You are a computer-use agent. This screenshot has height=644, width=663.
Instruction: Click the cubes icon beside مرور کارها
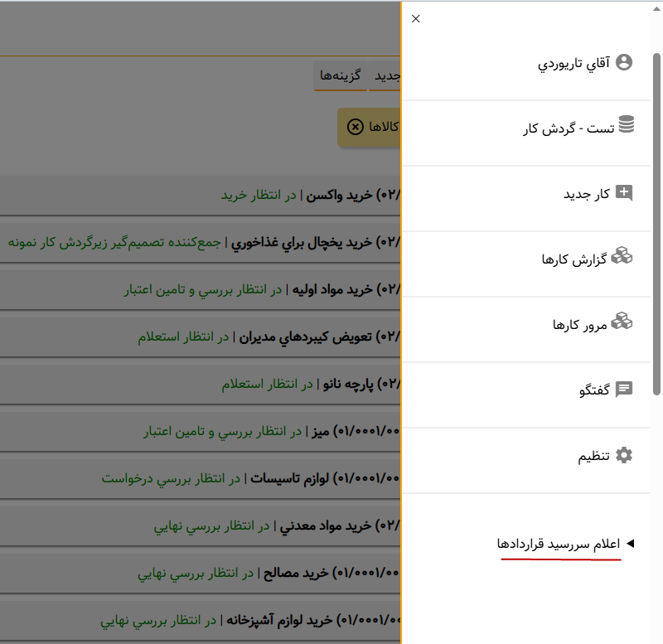[622, 322]
